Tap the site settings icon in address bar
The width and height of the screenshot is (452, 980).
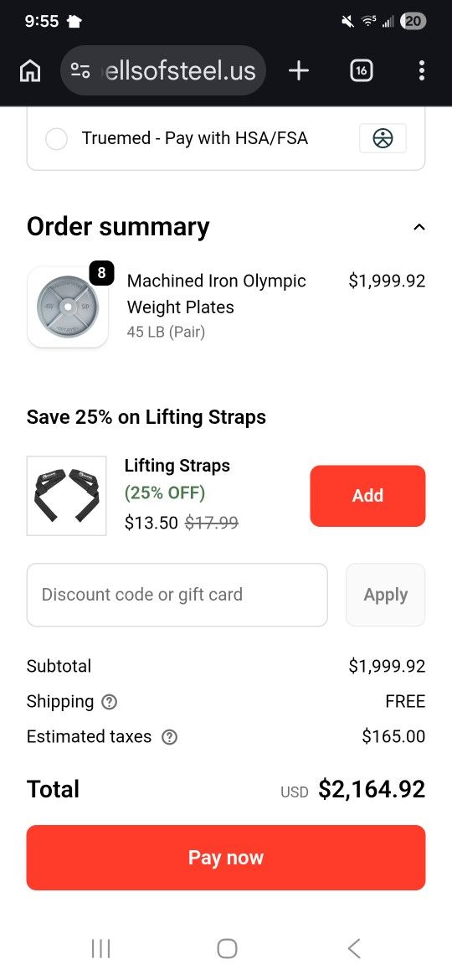tap(80, 70)
